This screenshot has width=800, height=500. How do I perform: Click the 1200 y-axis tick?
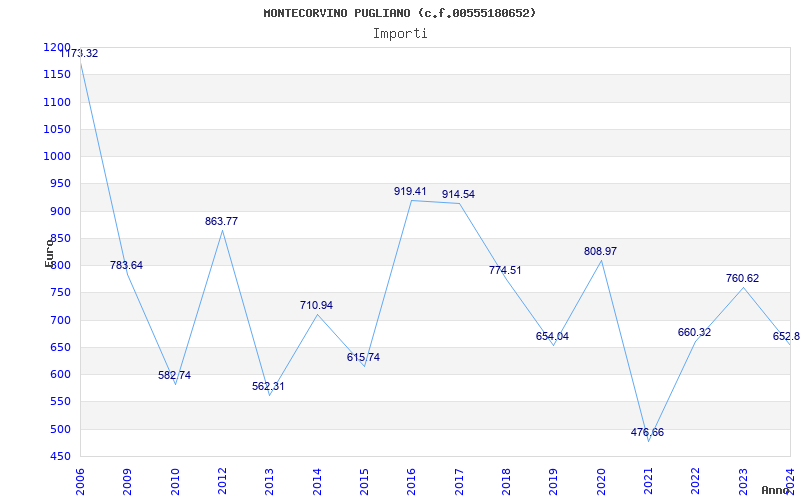tap(57, 47)
